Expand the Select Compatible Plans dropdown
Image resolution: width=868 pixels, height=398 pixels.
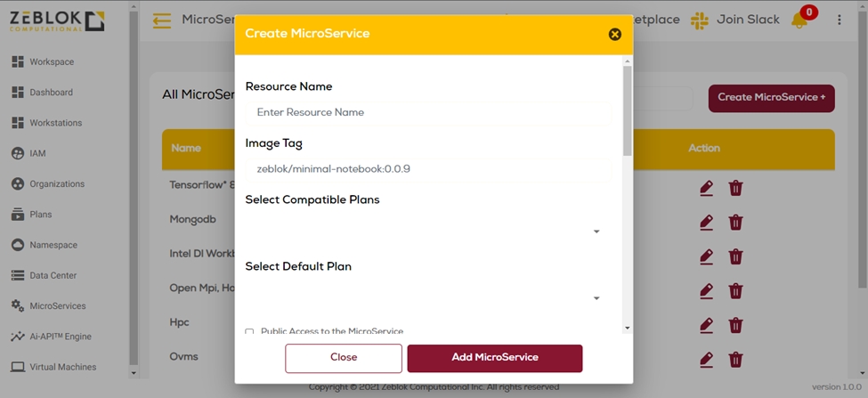pos(596,231)
